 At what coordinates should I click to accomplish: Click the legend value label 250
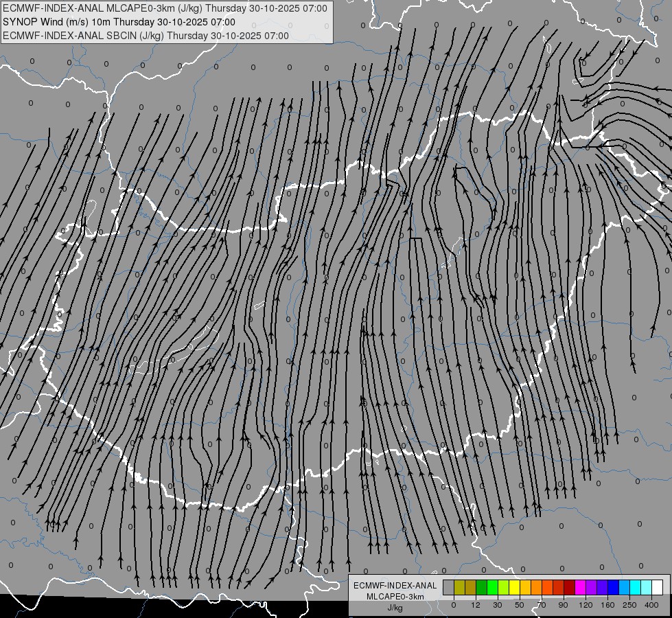629,605
